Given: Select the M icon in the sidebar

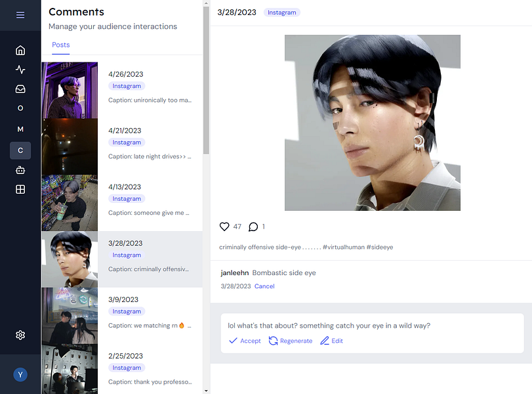Looking at the screenshot, I should (20, 129).
